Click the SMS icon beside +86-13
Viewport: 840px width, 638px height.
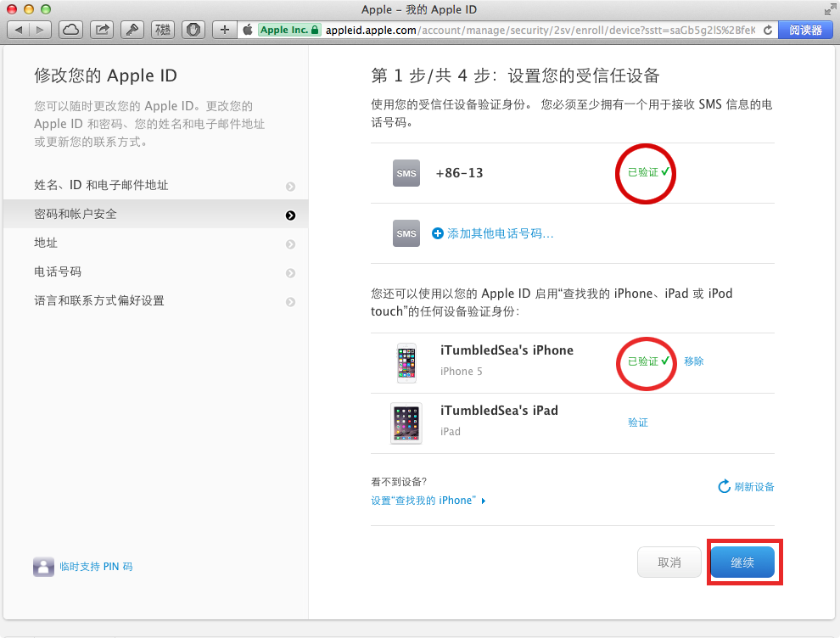(x=406, y=173)
